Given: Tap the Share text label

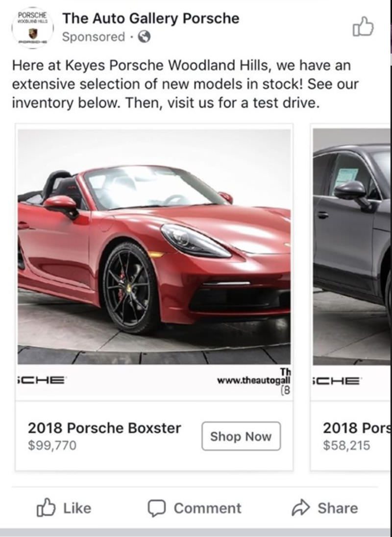Looking at the screenshot, I should pyautogui.click(x=338, y=508).
